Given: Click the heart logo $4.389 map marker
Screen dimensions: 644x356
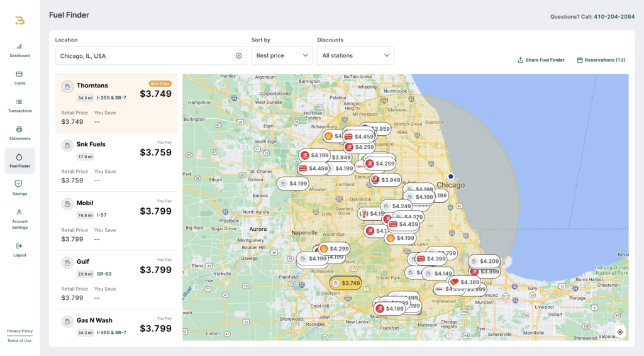Looking at the screenshot, I should (x=465, y=282).
